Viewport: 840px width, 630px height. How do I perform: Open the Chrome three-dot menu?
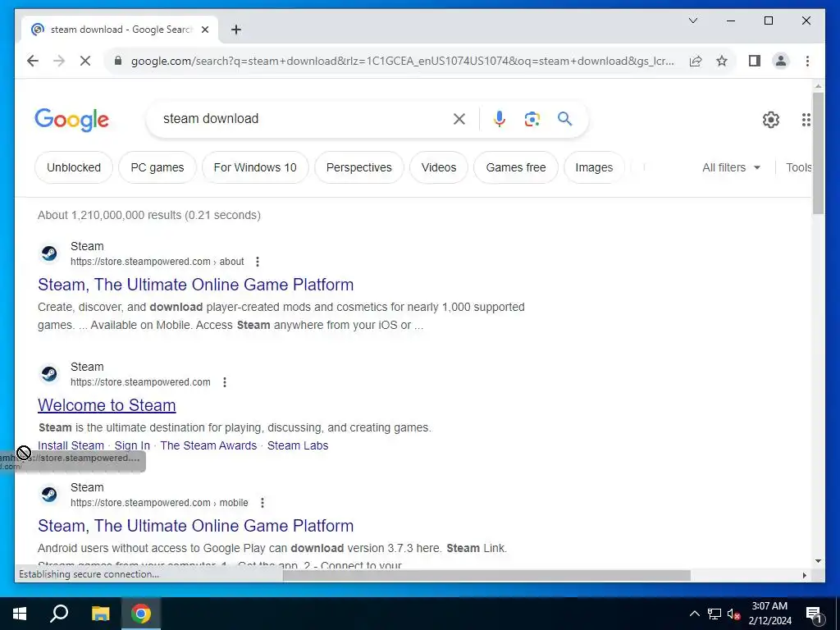[x=807, y=61]
